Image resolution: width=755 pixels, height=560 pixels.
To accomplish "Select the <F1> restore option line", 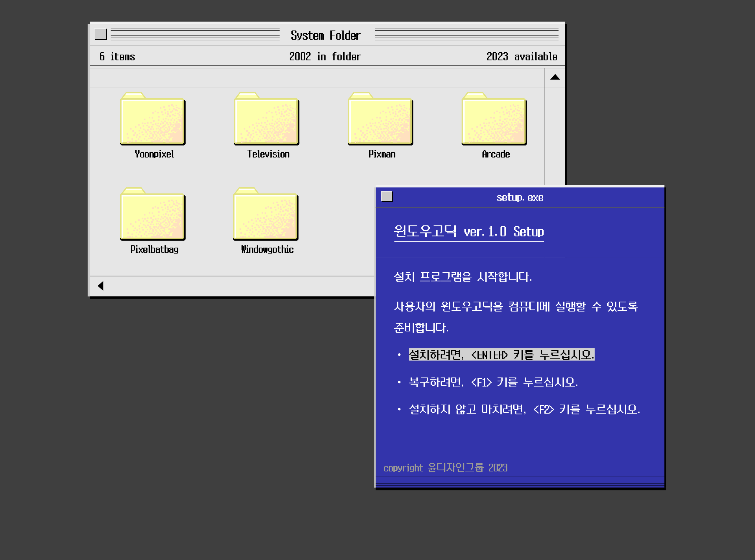I will (493, 382).
